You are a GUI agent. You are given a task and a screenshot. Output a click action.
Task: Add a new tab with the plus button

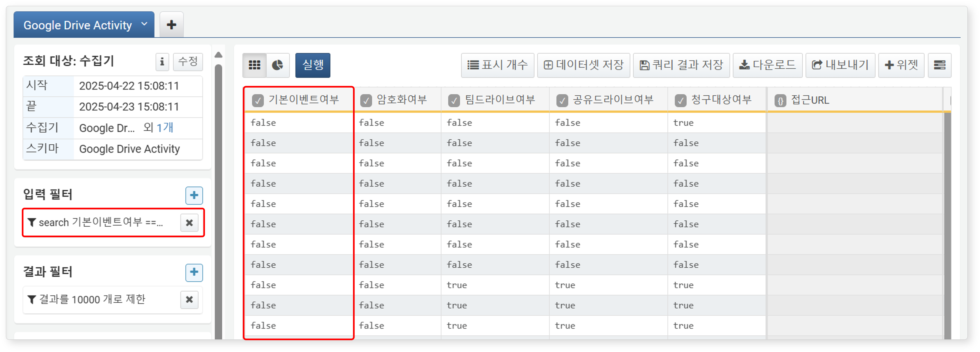tap(172, 25)
